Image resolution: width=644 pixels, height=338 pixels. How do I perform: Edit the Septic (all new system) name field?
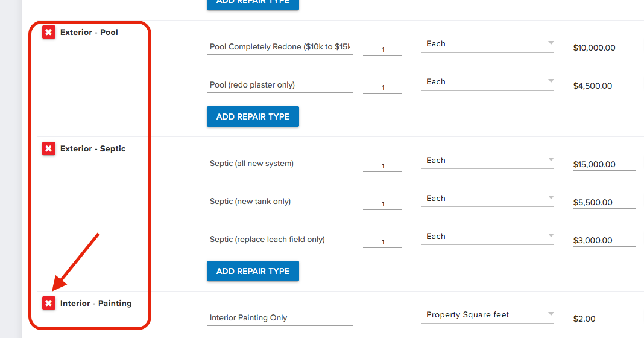(x=280, y=163)
